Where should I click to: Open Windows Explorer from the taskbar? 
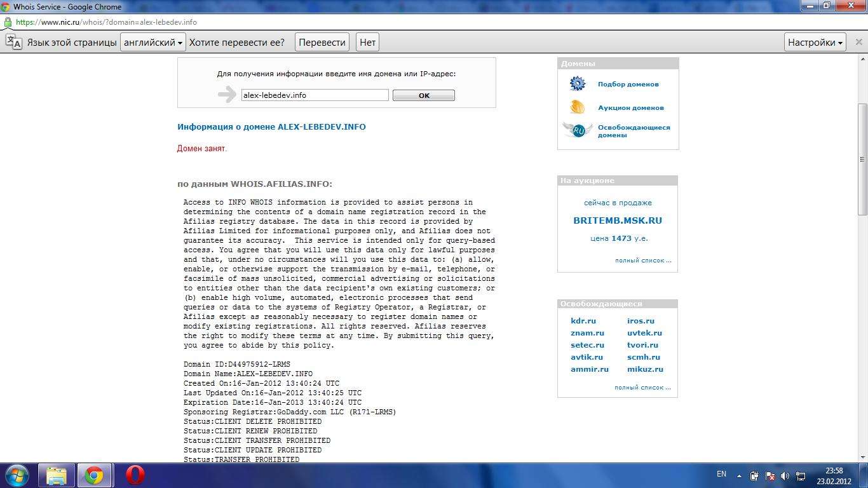pyautogui.click(x=57, y=475)
